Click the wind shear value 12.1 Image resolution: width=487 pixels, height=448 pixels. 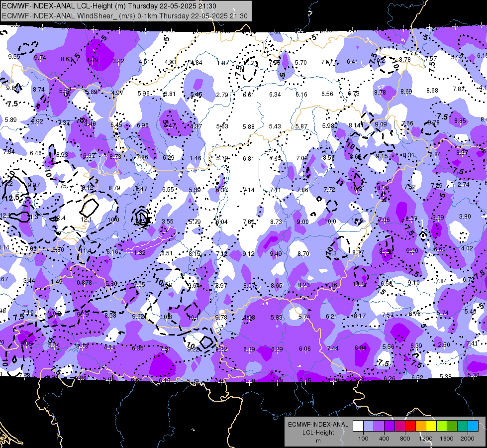(86, 220)
